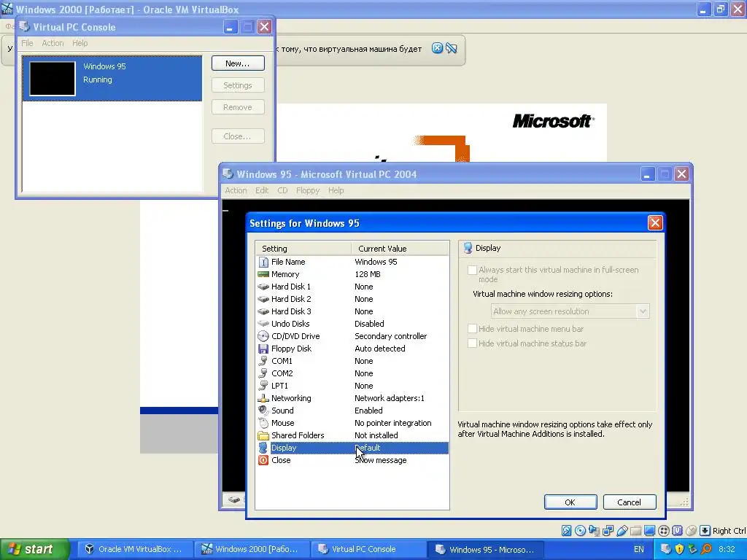Screen dimensions: 747x560
Task: Select the Hard Disk 3 setting row
Action: pyautogui.click(x=352, y=311)
